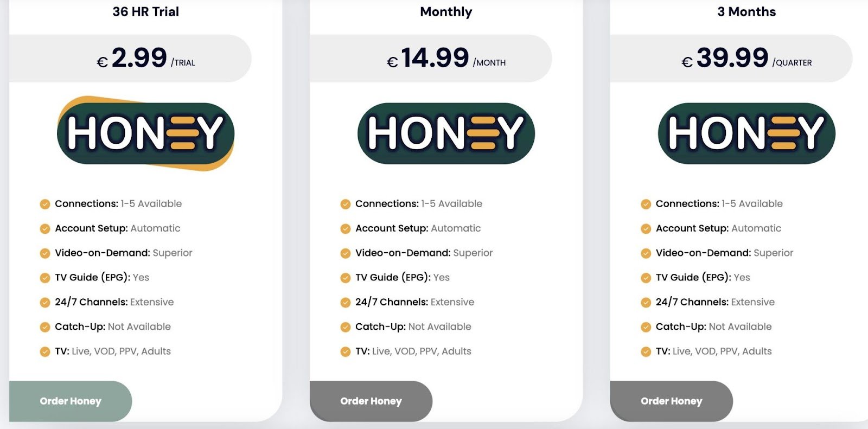
Task: Click the Honey logo on the Monthly plan
Action: point(445,133)
